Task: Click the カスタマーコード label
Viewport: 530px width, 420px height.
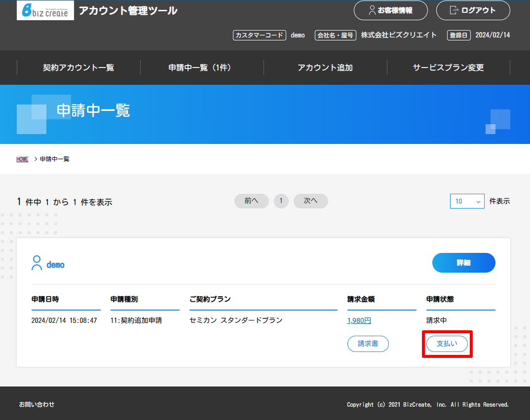Action: (260, 35)
